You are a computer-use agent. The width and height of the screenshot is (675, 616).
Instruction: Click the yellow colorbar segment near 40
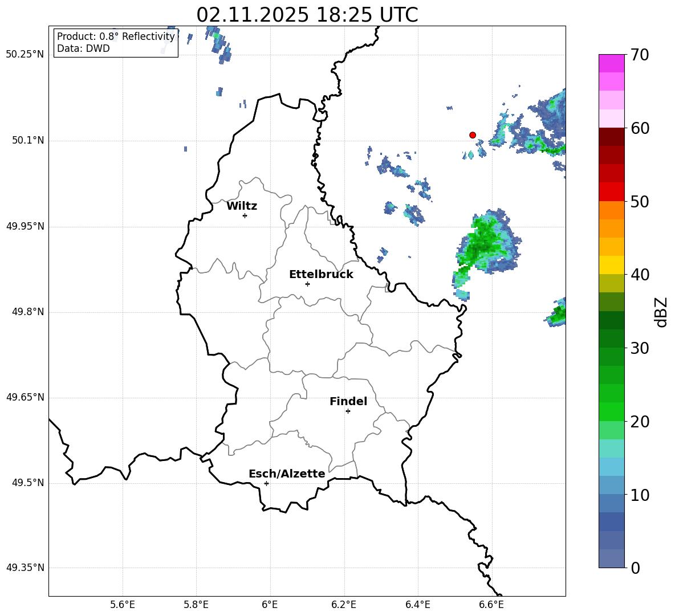(611, 265)
